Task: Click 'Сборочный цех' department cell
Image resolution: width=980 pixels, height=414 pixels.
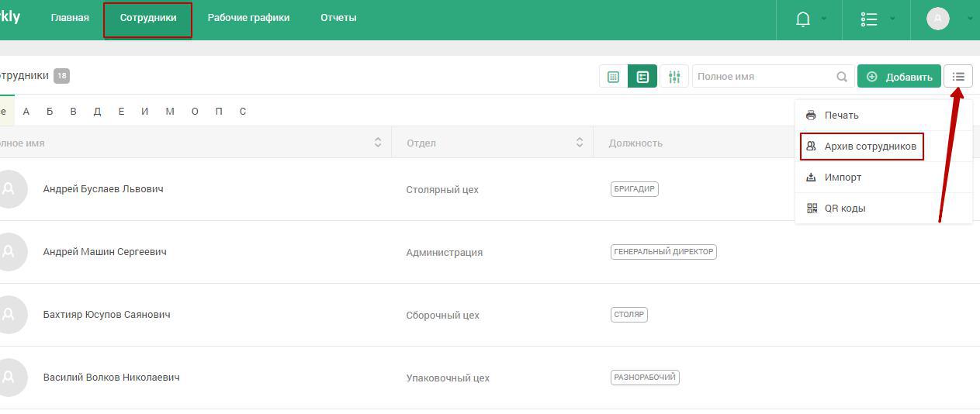Action: [x=443, y=316]
